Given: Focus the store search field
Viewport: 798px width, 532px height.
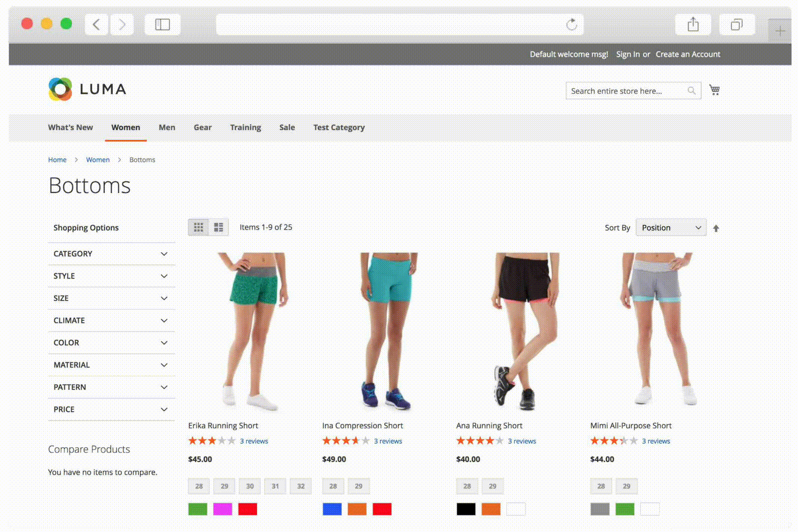Looking at the screenshot, I should point(633,91).
